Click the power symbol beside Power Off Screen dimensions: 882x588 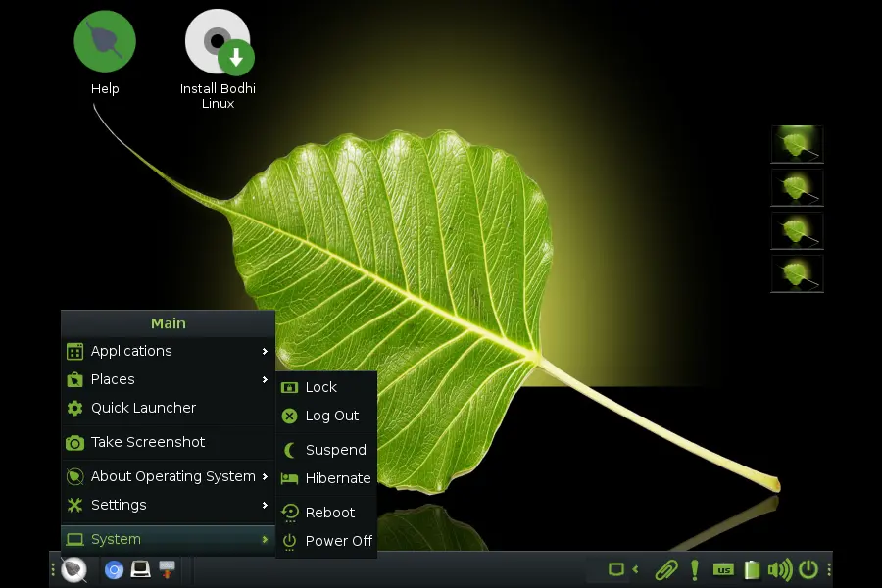coord(289,541)
